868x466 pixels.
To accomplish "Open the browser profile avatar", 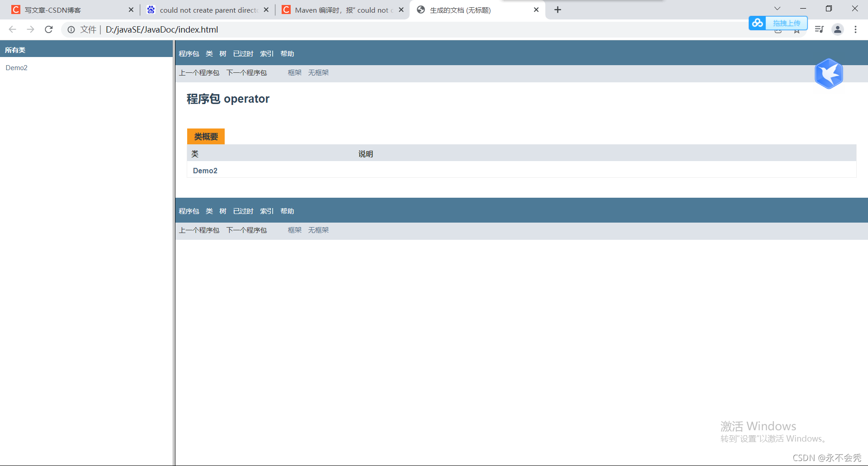I will pyautogui.click(x=838, y=29).
